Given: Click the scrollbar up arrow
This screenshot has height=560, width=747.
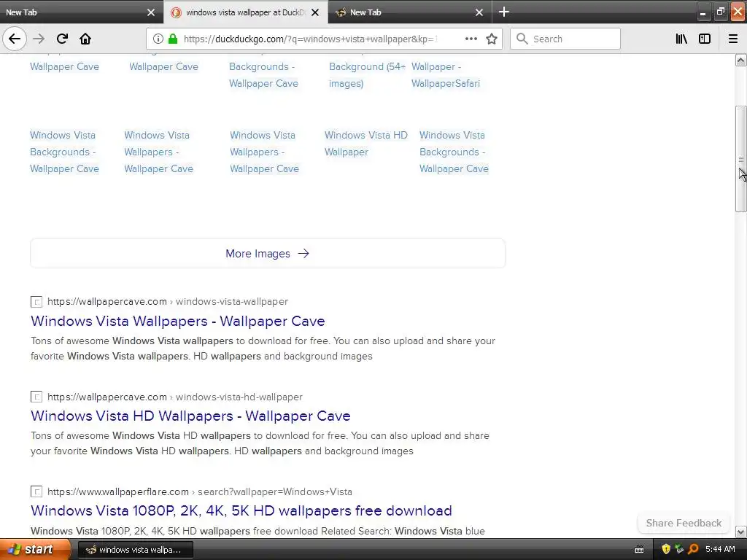Looking at the screenshot, I should point(740,60).
